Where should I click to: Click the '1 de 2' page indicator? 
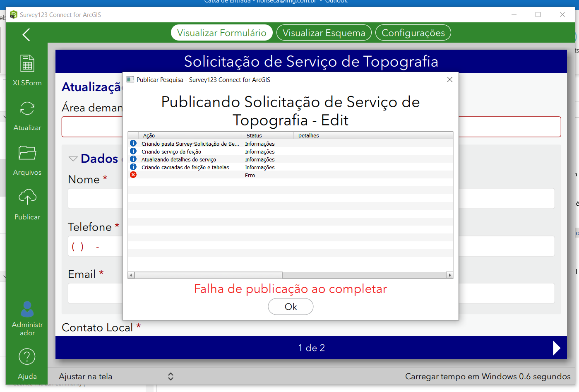[x=312, y=348]
